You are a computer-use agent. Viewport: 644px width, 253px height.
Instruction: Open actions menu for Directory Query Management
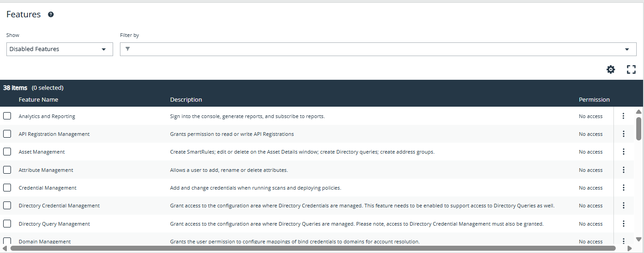pos(623,224)
